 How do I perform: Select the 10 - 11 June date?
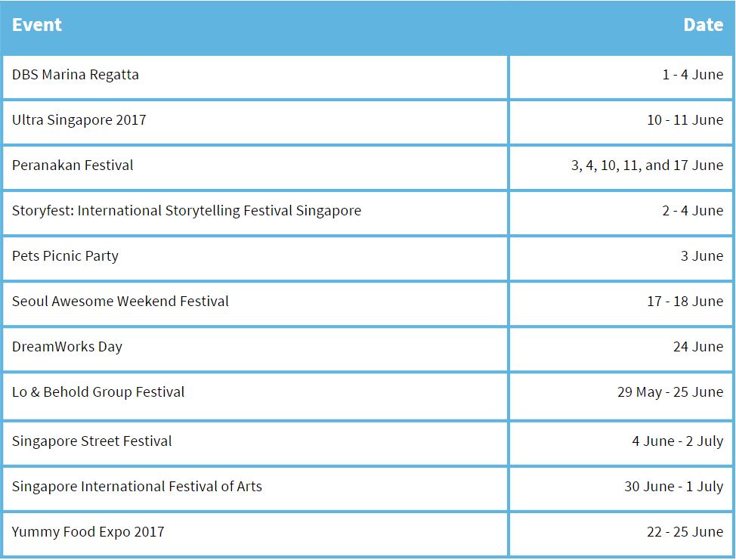tap(685, 120)
